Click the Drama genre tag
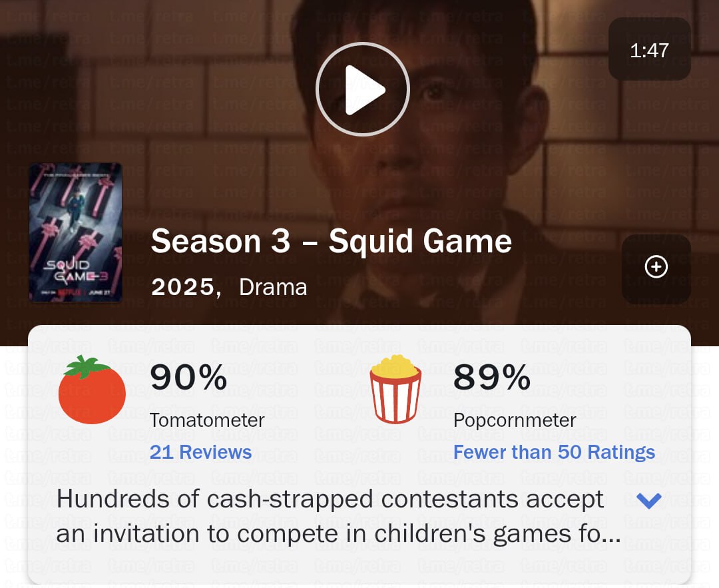 [273, 287]
